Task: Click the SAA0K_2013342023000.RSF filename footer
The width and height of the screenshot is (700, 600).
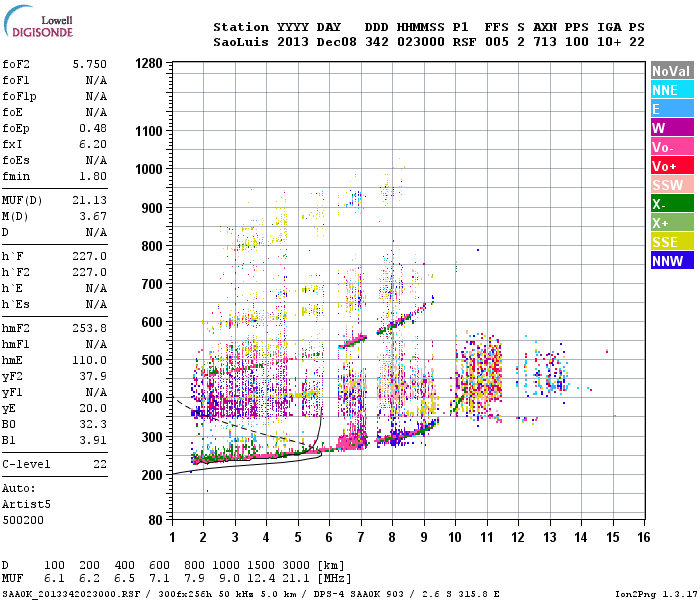Action: [71, 594]
